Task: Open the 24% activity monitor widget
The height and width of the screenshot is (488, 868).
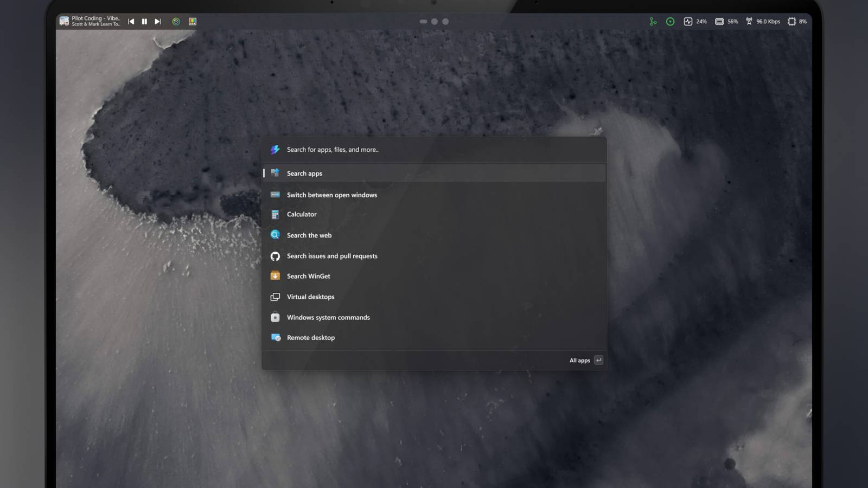Action: (x=695, y=22)
